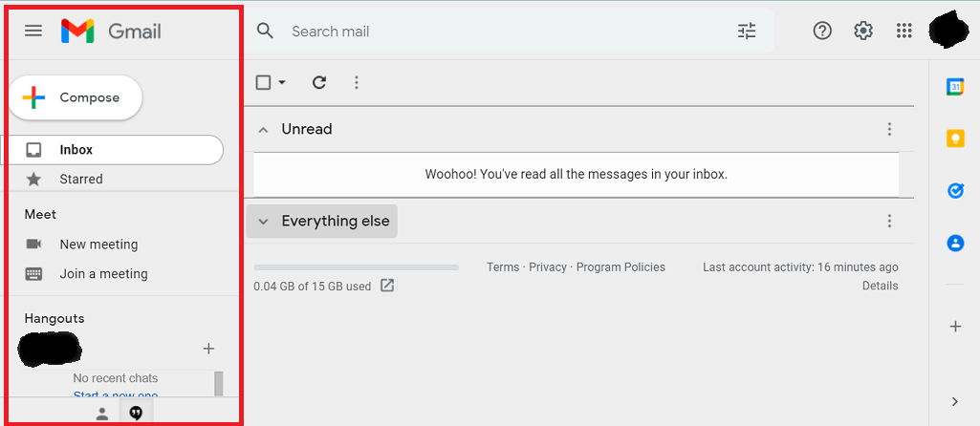980x426 pixels.
Task: Click in the Search mail field
Action: (500, 31)
